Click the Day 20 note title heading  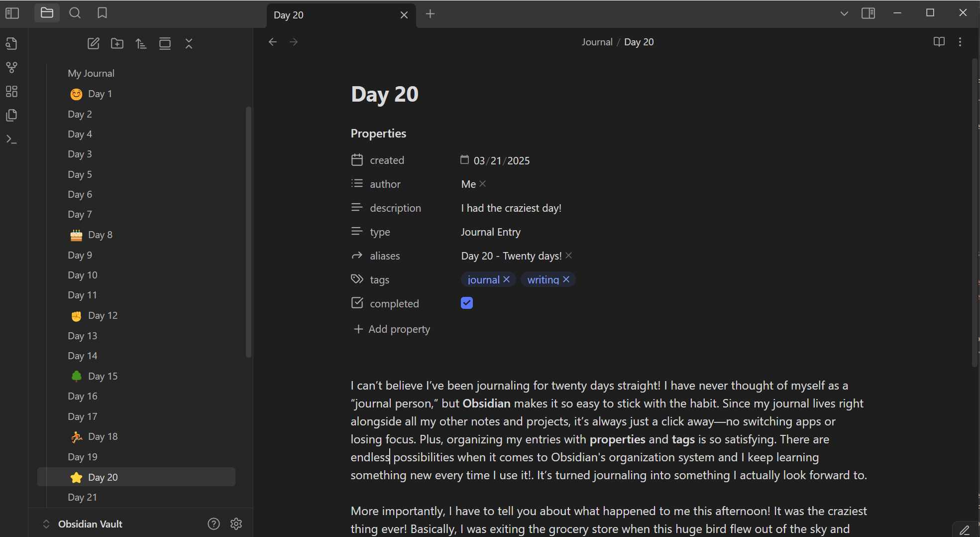click(x=385, y=94)
